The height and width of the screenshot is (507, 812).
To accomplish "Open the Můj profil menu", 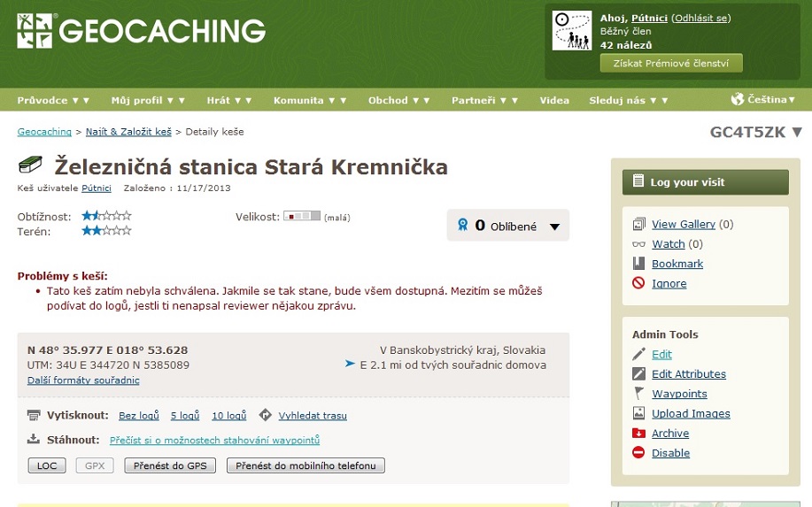I will (x=147, y=101).
